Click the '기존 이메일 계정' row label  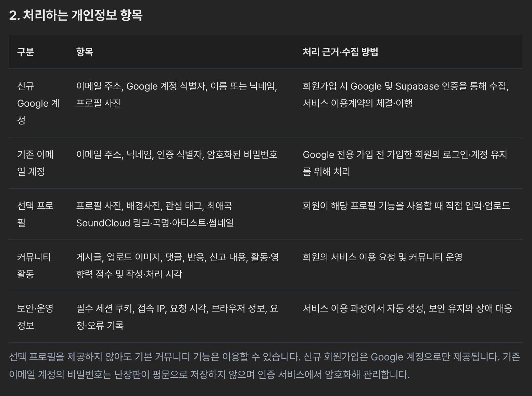[35, 163]
